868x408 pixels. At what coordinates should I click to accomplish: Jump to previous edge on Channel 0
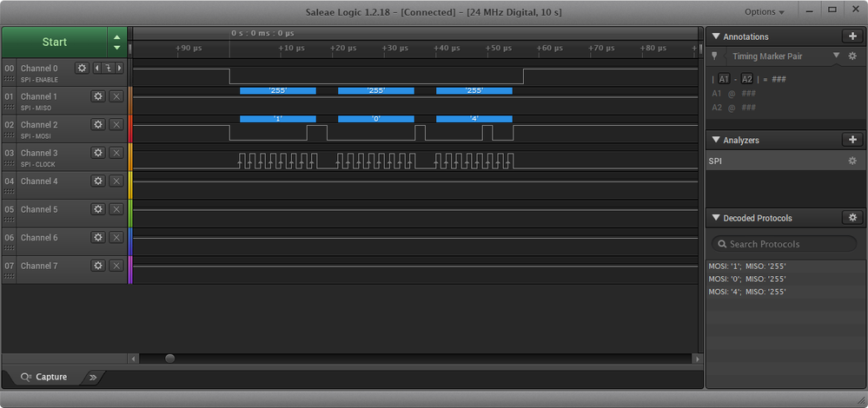point(97,68)
